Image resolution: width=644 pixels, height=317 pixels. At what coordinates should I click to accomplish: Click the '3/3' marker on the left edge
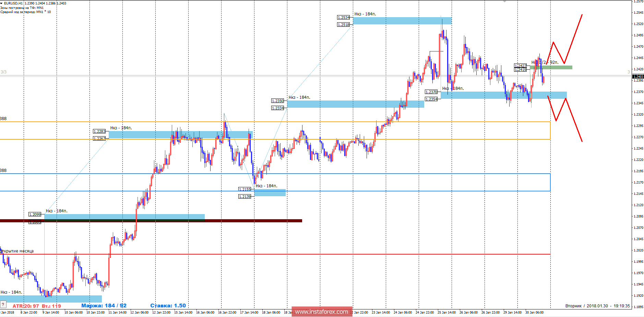click(3, 71)
